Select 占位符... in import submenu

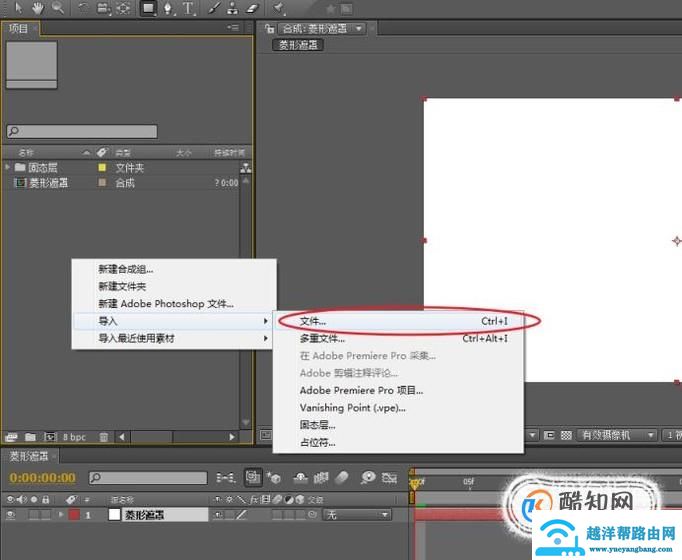coord(398,443)
